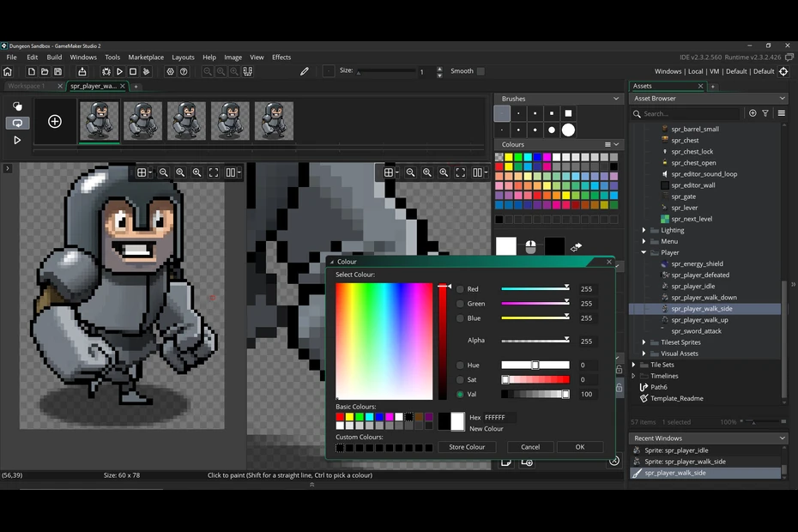The height and width of the screenshot is (532, 798).
Task: Select the Pencil tool icon
Action: pyautogui.click(x=305, y=72)
